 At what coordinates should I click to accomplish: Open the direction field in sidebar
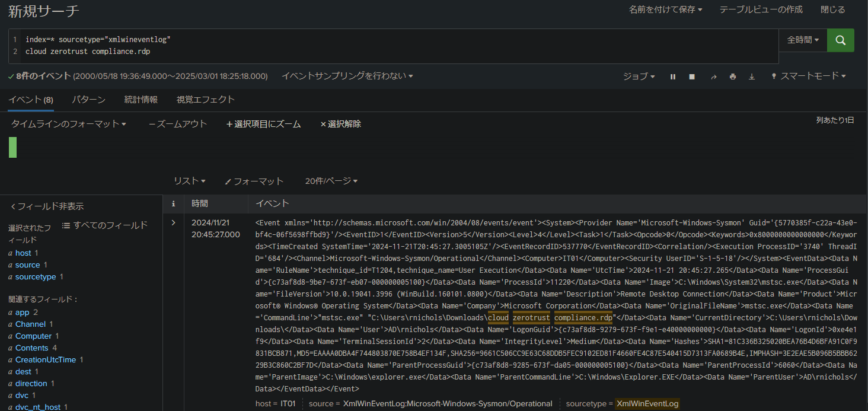coord(31,383)
